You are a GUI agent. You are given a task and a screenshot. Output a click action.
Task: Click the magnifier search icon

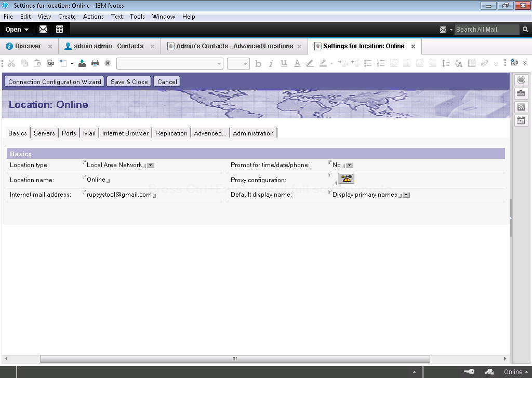click(525, 30)
